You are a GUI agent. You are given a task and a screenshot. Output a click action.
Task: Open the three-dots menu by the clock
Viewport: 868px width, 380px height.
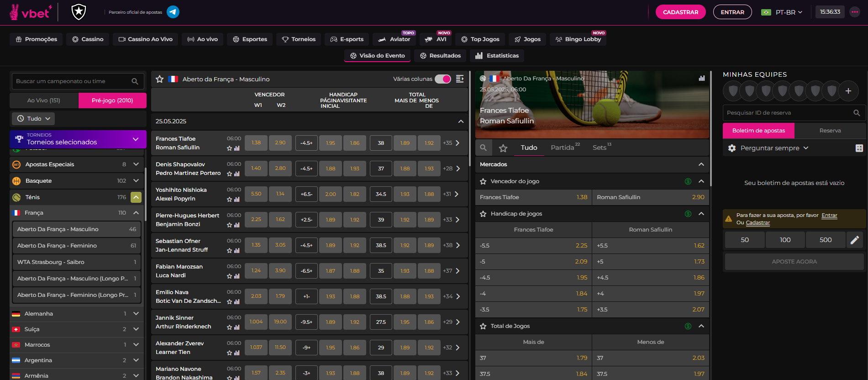[x=855, y=12]
